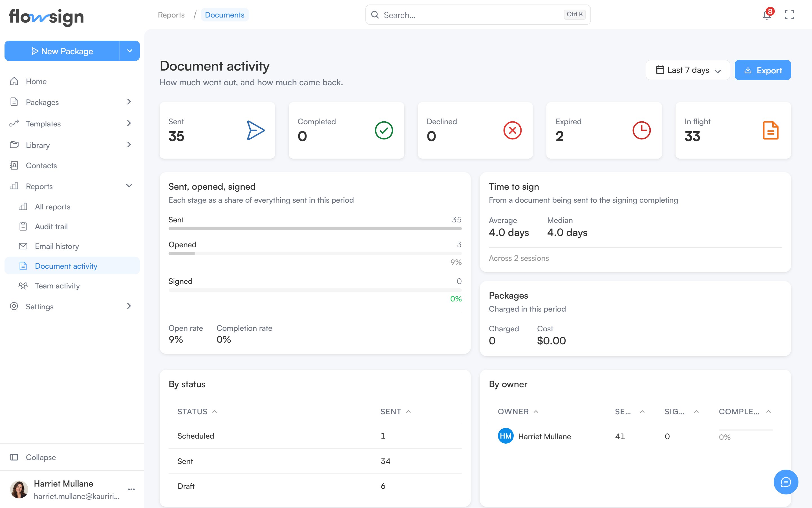Image resolution: width=812 pixels, height=508 pixels.
Task: Click the Home house icon
Action: (x=14, y=81)
